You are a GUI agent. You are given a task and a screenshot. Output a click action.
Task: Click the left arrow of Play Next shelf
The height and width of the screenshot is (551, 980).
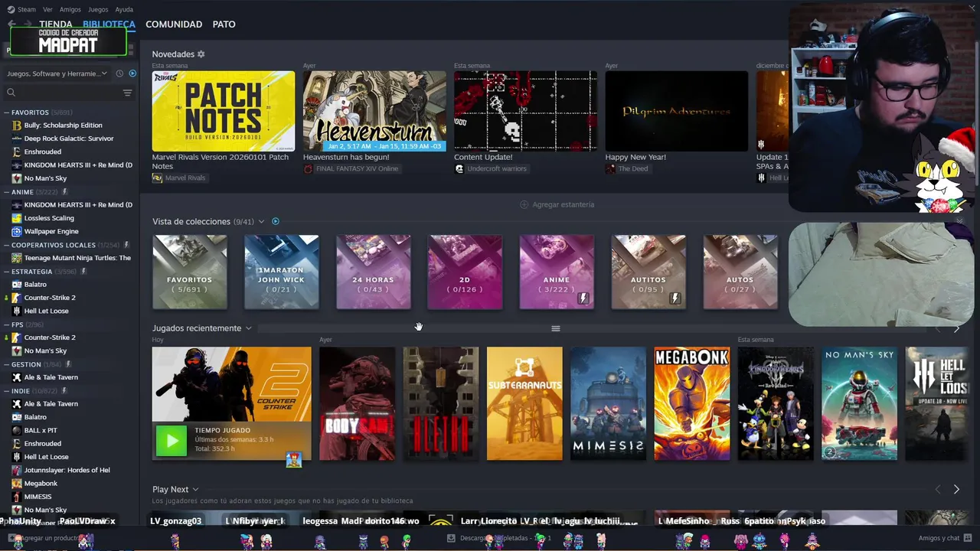point(938,489)
